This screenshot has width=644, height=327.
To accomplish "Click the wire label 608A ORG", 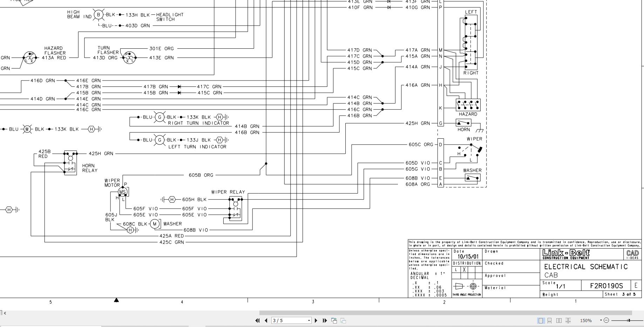I will [x=418, y=184].
